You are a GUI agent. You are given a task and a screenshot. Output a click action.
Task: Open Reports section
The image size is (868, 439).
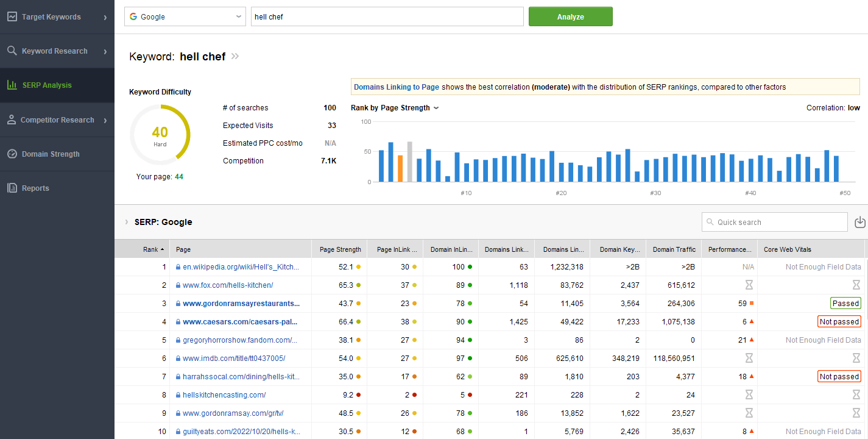(57, 188)
